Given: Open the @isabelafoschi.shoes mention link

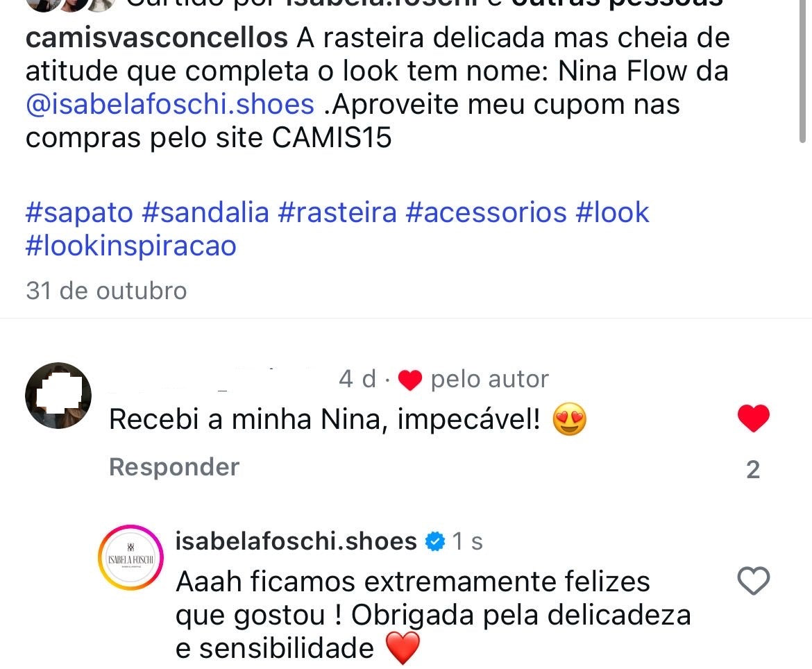Looking at the screenshot, I should pyautogui.click(x=170, y=105).
